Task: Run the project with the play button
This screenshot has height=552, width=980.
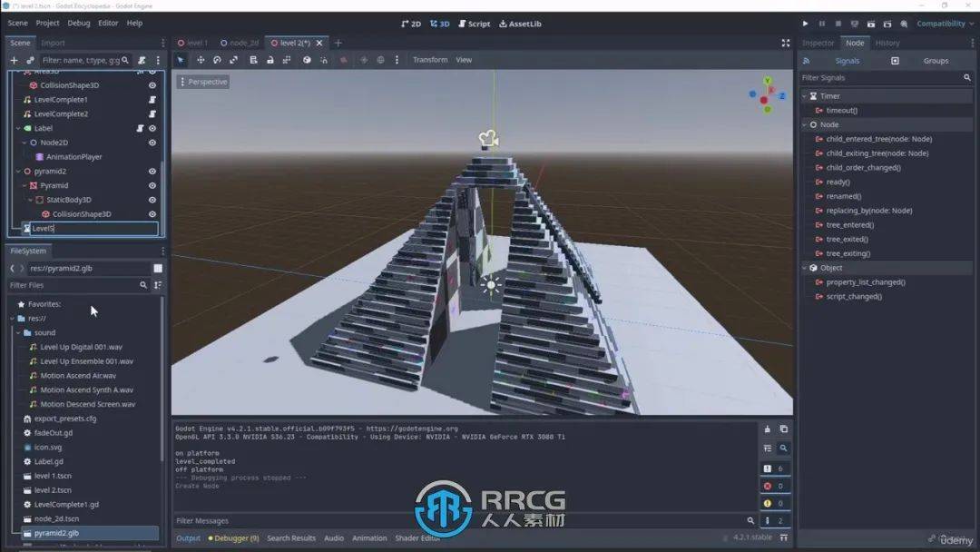Action: [805, 24]
